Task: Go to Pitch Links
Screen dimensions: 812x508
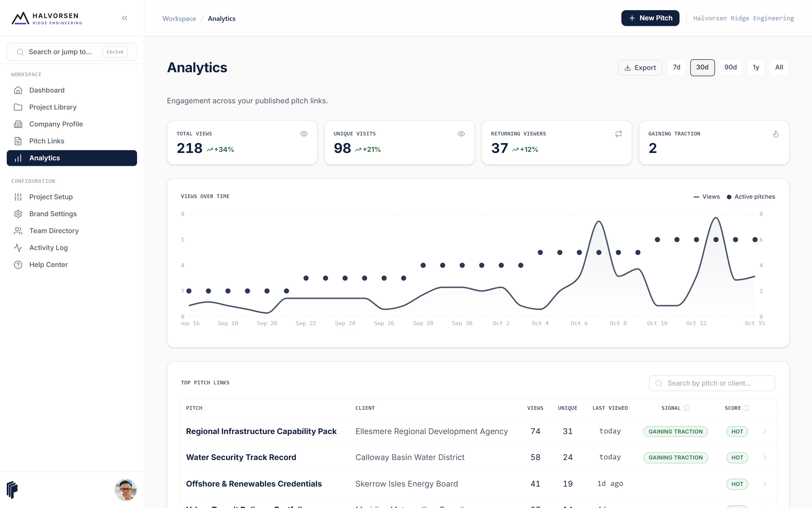Action: pyautogui.click(x=72, y=141)
